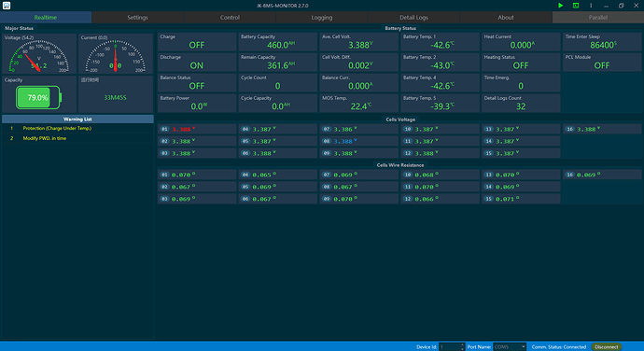The width and height of the screenshot is (644, 351).
Task: Click the run time 33M45S display
Action: tap(116, 98)
